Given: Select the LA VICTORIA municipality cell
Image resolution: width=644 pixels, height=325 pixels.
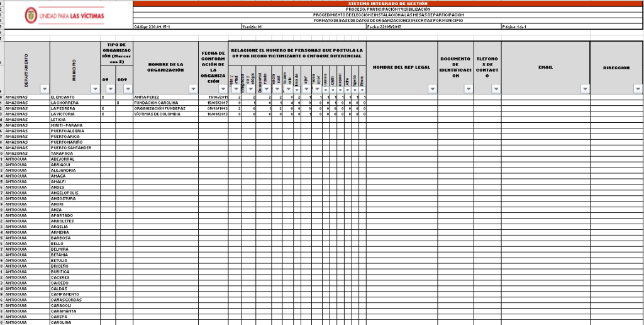Looking at the screenshot, I should pos(75,114).
